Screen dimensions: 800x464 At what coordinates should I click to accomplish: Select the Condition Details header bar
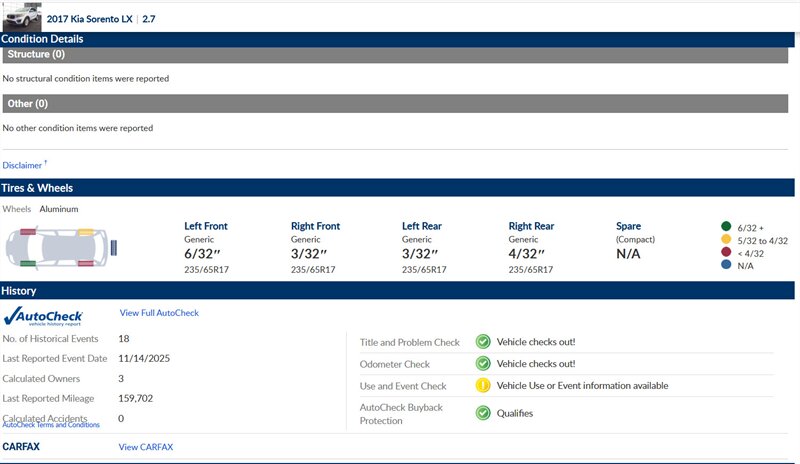tap(400, 39)
